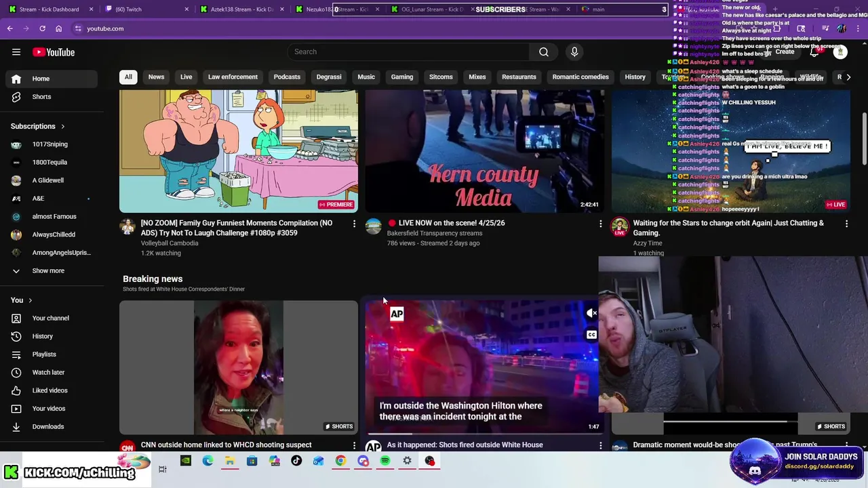Open the YouTube guide hamburger menu
This screenshot has height=488, width=868.
coord(16,52)
